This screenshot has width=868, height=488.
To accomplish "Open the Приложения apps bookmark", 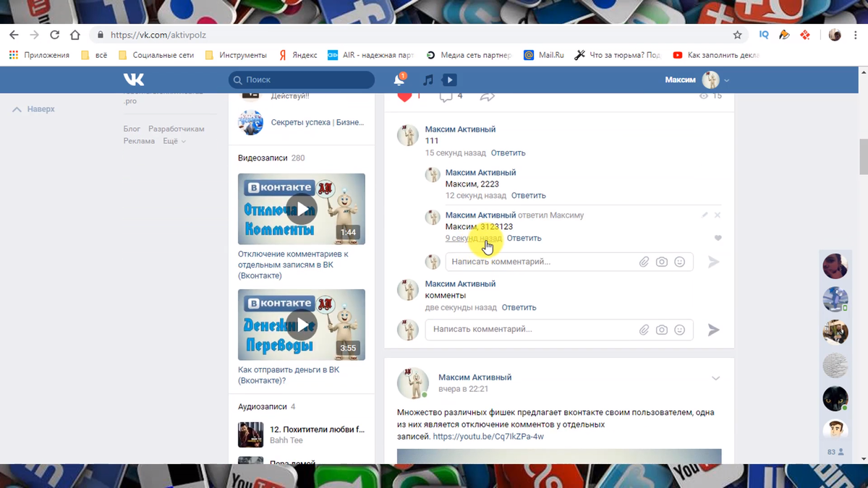I will tap(39, 55).
